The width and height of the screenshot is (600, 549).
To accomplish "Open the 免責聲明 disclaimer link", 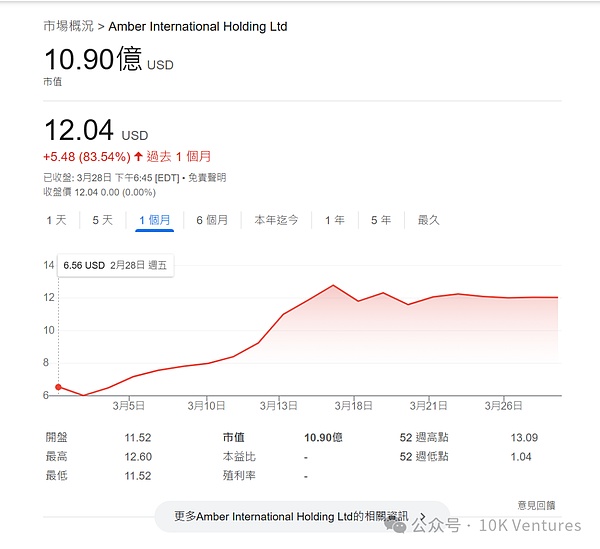I will pyautogui.click(x=206, y=177).
